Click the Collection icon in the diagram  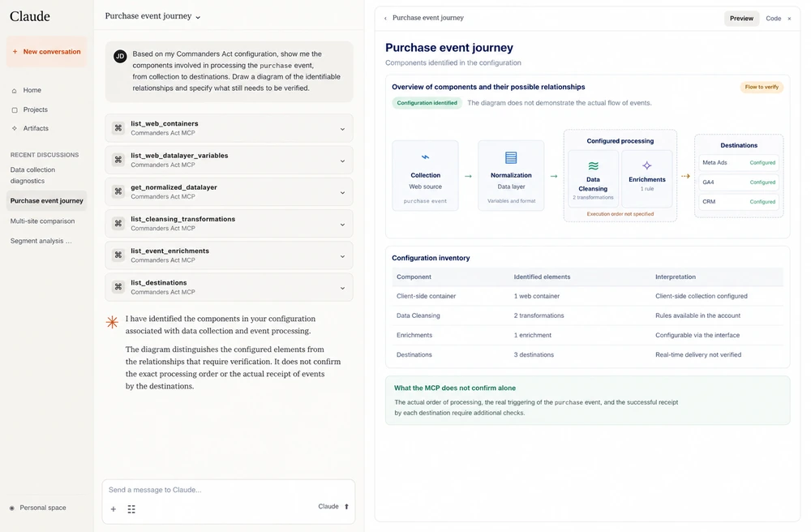425,157
